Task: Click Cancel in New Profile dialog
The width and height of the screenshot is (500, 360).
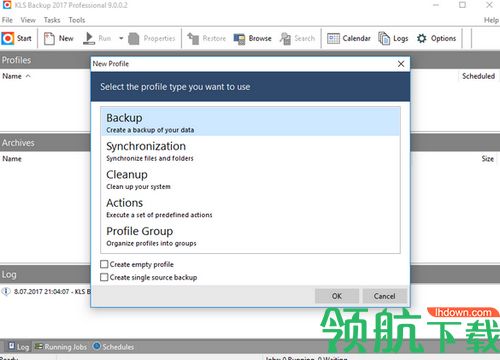Action: pos(384,296)
